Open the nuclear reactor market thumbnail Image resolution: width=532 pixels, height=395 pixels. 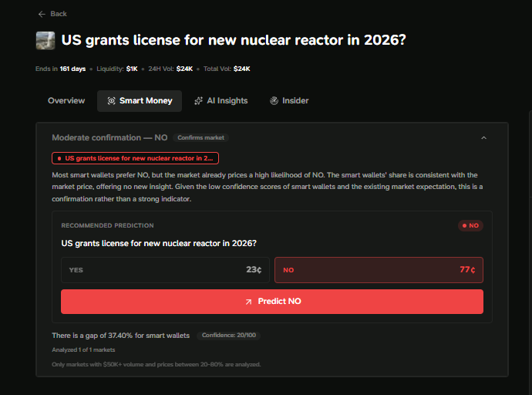[45, 40]
